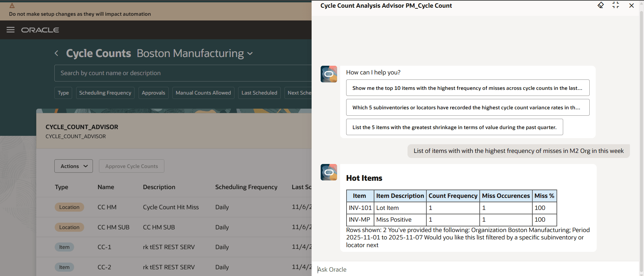Click the advisor avatar beside How can I help
The height and width of the screenshot is (276, 644).
click(x=329, y=74)
